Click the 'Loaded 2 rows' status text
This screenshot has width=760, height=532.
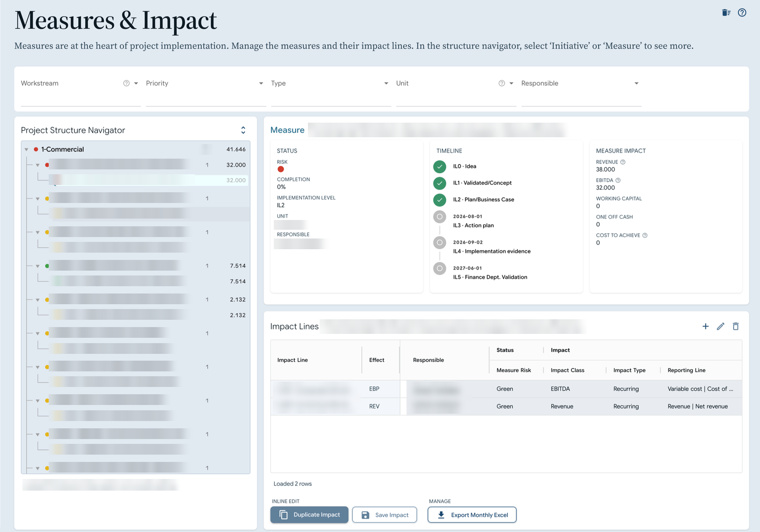click(293, 484)
